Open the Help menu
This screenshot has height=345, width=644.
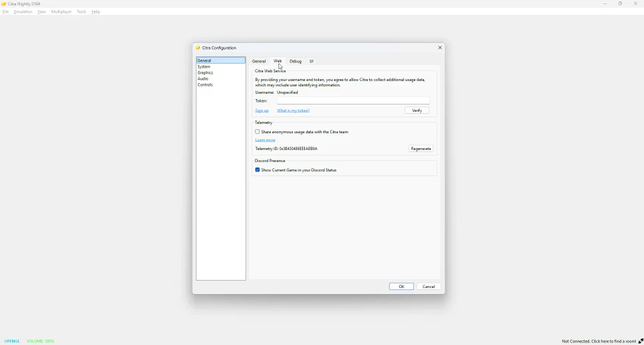point(96,12)
